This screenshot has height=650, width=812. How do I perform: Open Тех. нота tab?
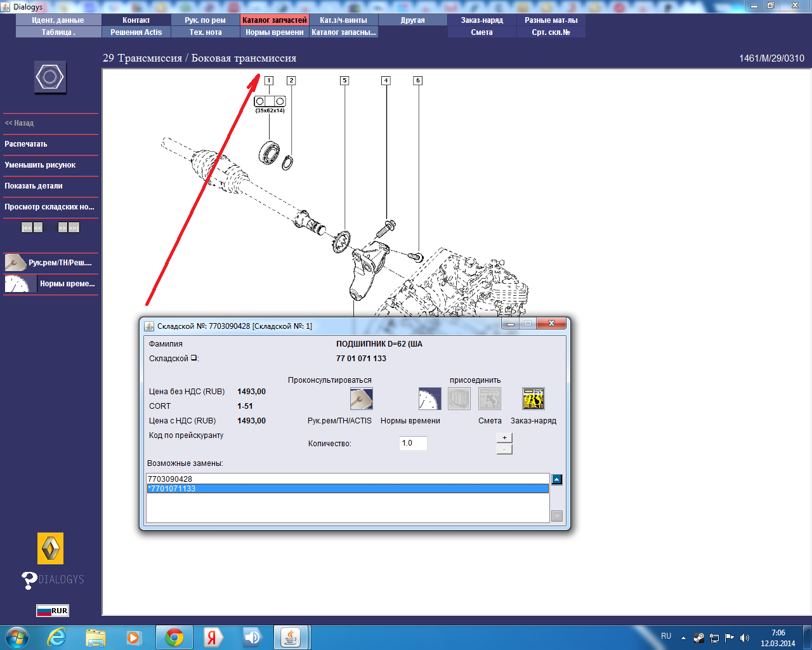coord(206,32)
